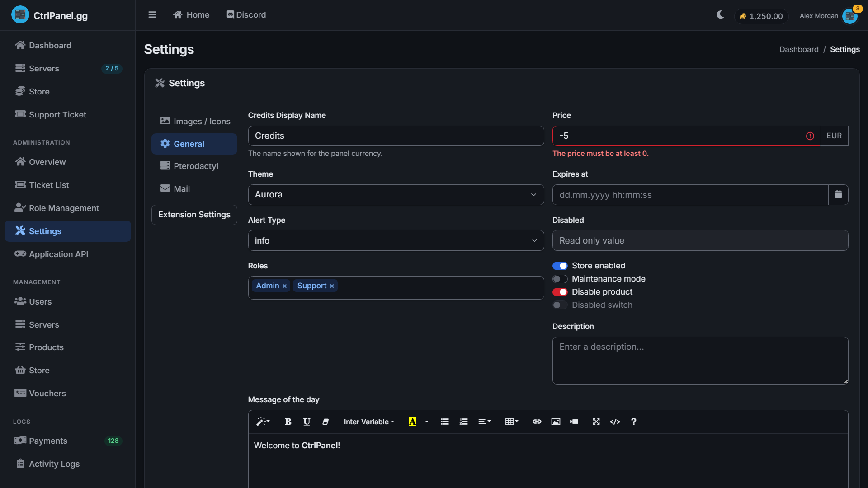Toggle the Disable product switch

pos(560,292)
